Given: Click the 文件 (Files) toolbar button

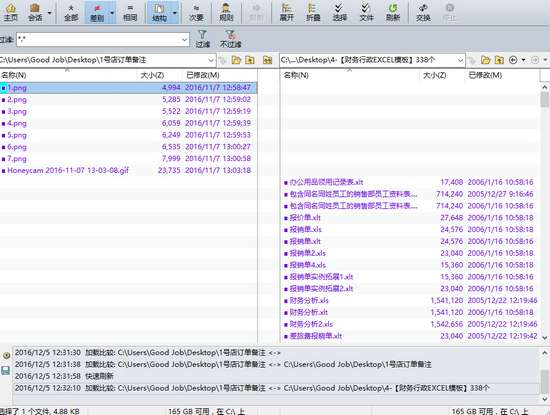Looking at the screenshot, I should click(x=366, y=12).
